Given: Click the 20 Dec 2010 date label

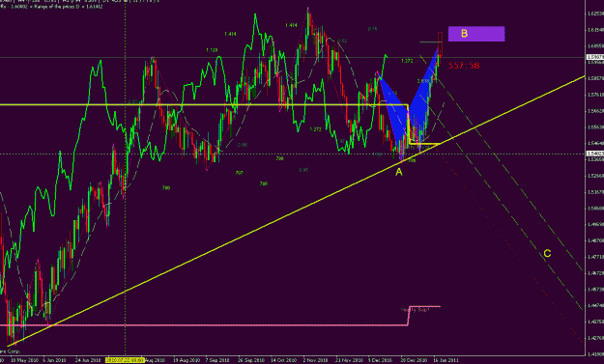Looking at the screenshot, I should 414,360.
